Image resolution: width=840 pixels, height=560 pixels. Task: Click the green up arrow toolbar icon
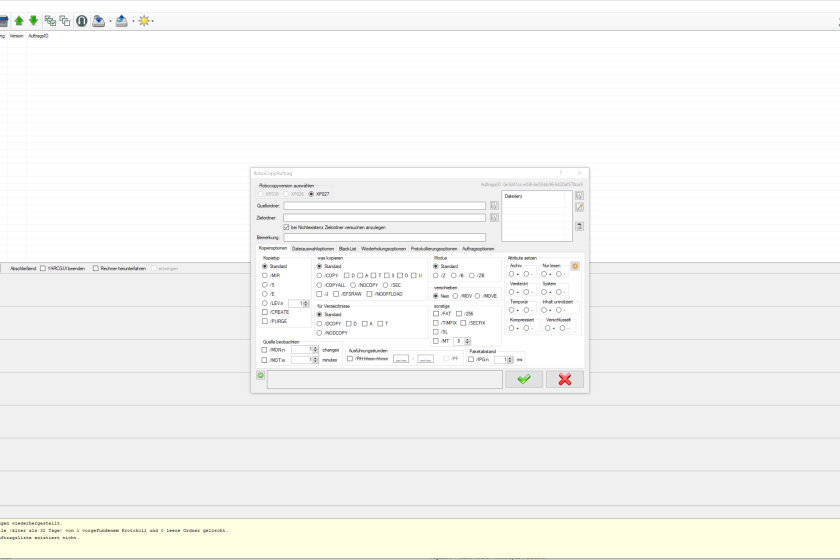19,21
